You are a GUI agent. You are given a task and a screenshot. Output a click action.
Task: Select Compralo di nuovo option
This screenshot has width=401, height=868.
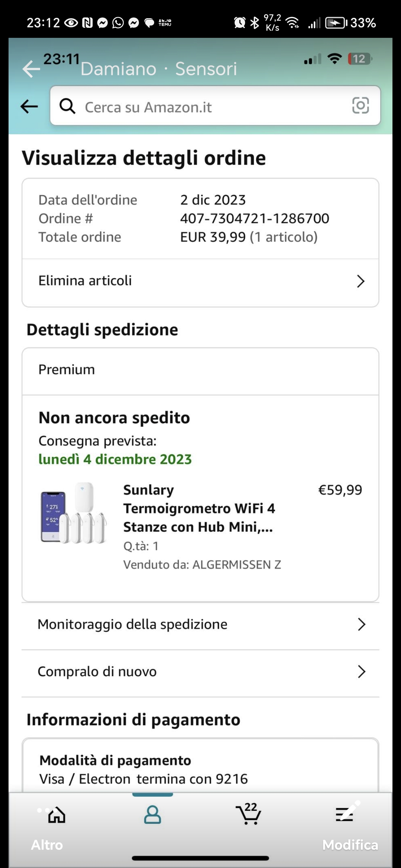200,672
